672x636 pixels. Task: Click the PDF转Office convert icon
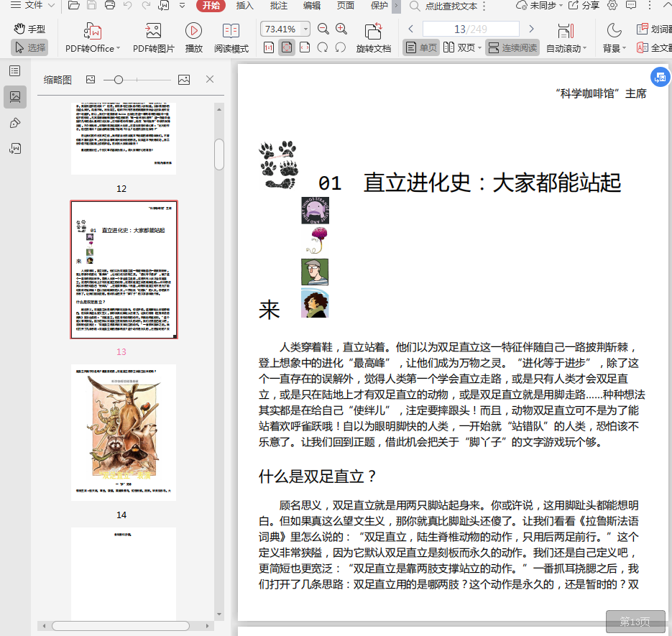click(93, 31)
